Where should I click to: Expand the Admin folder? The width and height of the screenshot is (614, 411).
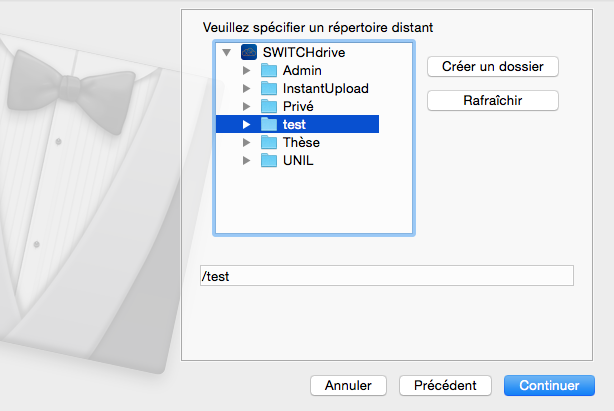coord(246,70)
